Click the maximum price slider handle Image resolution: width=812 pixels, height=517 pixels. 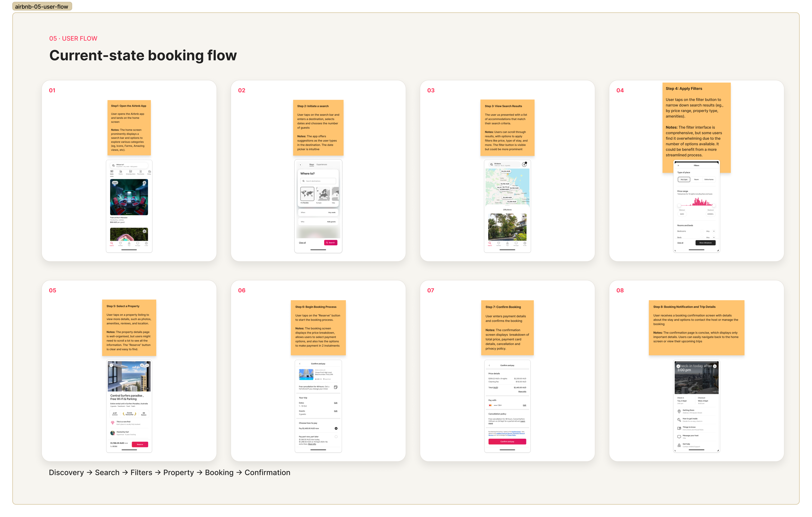pos(714,206)
